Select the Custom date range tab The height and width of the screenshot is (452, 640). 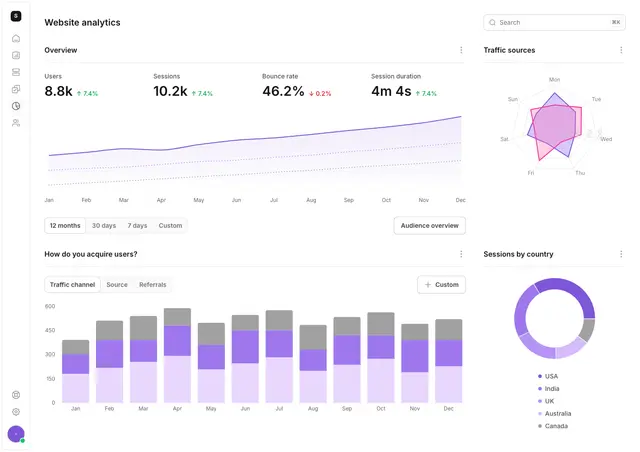click(170, 225)
